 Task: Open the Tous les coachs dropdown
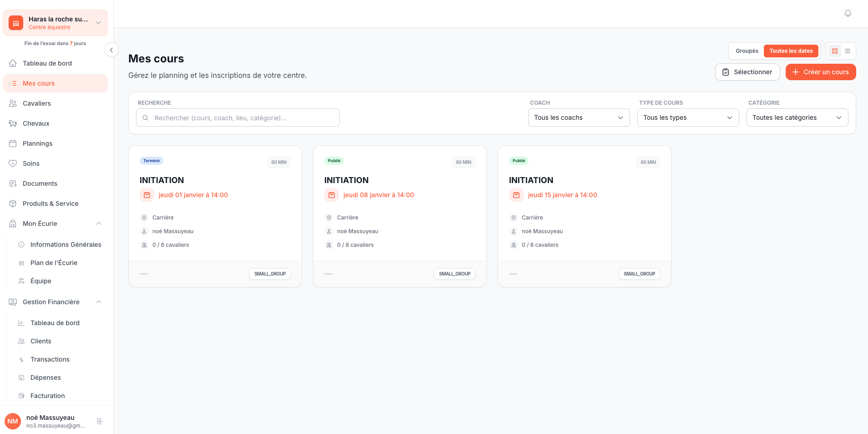coord(579,117)
